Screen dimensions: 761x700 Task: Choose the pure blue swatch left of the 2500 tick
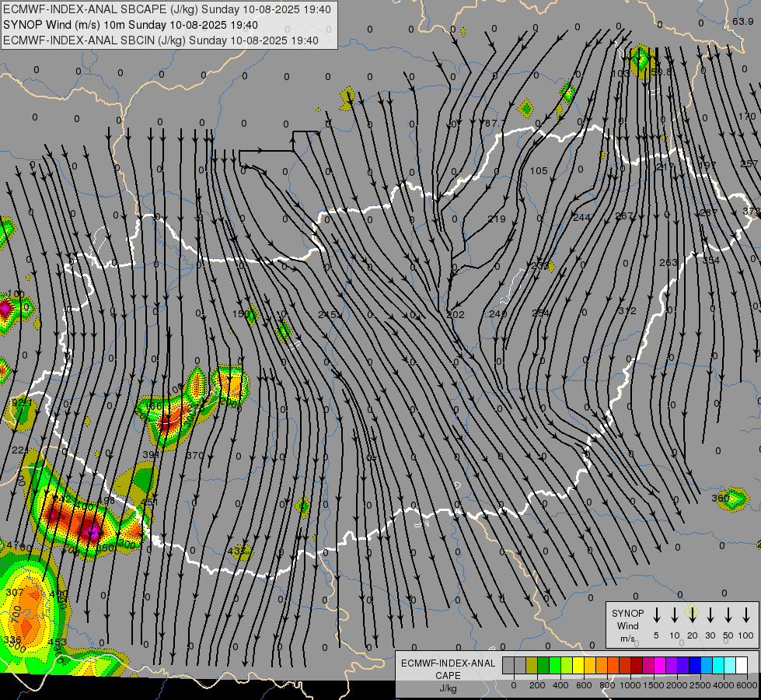(x=696, y=665)
